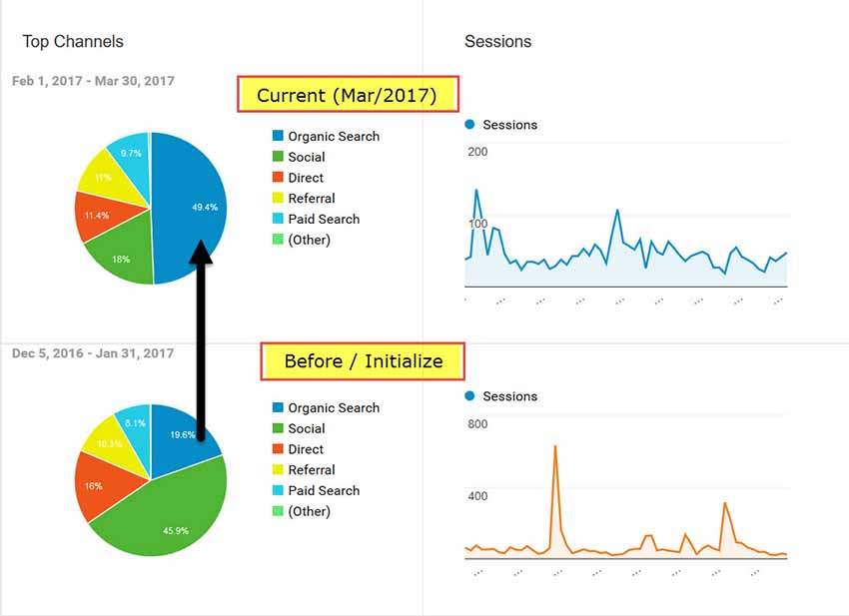The image size is (849, 616).
Task: Click the Feb 1, 2017 - Mar 30, 2017 date range
Action: point(93,81)
